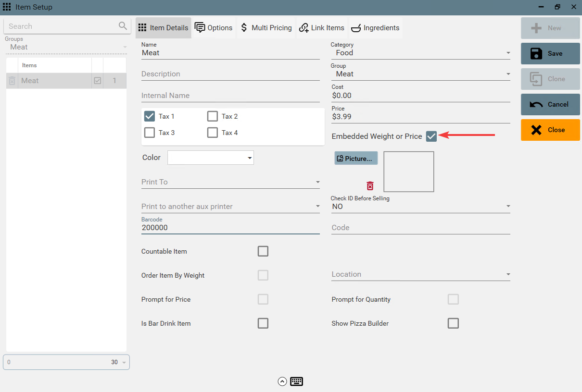Click the Code input field
The width and height of the screenshot is (582, 392).
pyautogui.click(x=420, y=228)
